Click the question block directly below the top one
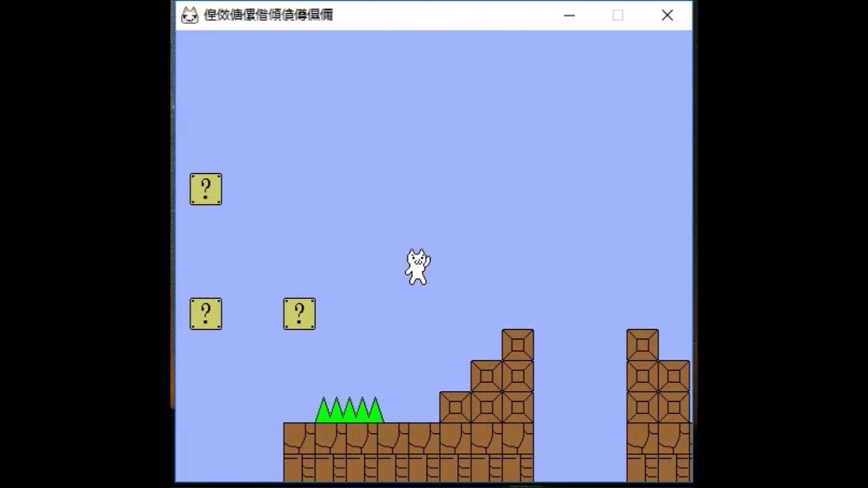Viewport: 868px width, 488px height. click(205, 314)
